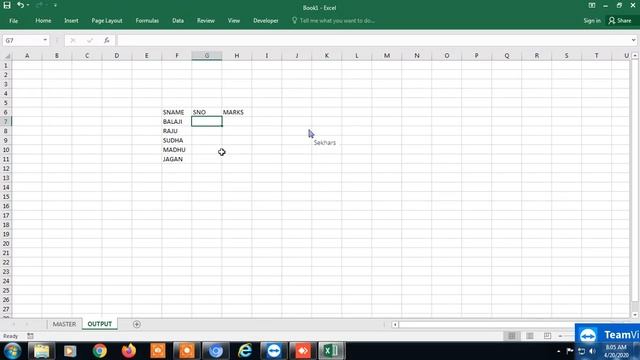
Task: Click the OUTPUT sheet tab
Action: (100, 324)
